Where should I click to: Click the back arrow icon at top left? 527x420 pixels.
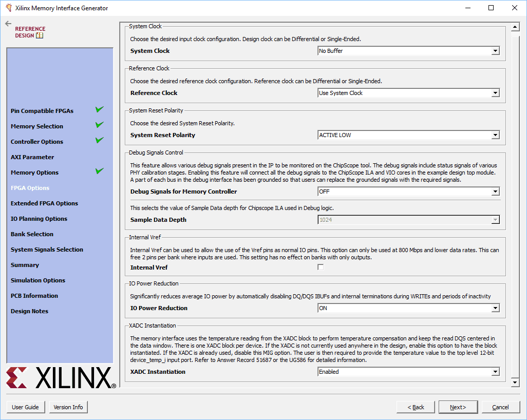[x=8, y=24]
